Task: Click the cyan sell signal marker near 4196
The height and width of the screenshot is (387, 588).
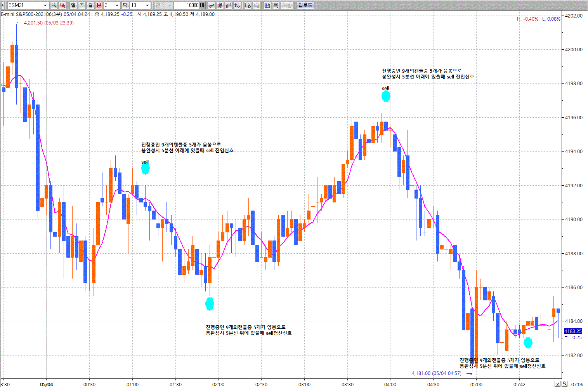Action: point(386,96)
